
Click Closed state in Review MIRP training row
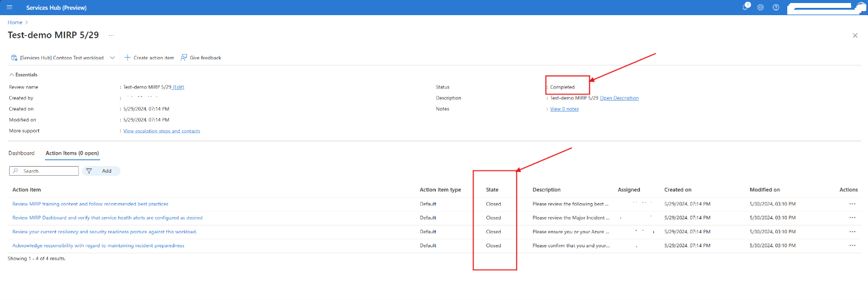tap(493, 204)
